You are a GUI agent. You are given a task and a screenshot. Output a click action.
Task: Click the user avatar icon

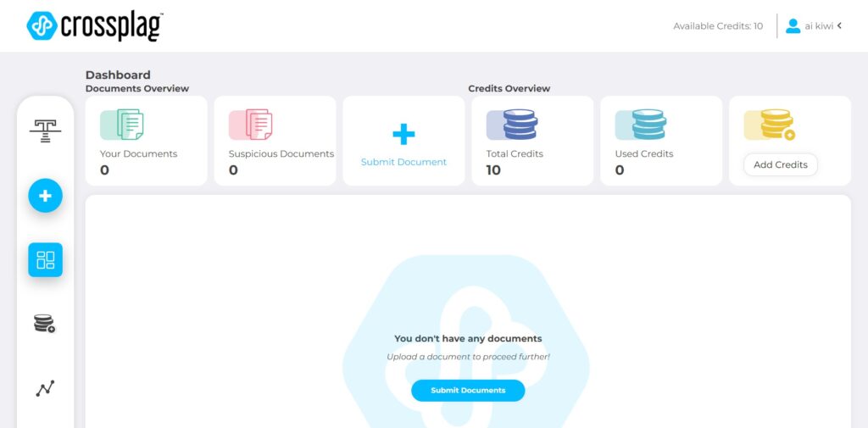793,26
